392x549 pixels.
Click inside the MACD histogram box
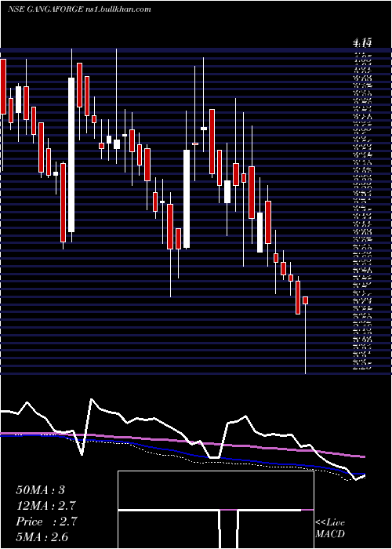pyautogui.click(x=216, y=510)
